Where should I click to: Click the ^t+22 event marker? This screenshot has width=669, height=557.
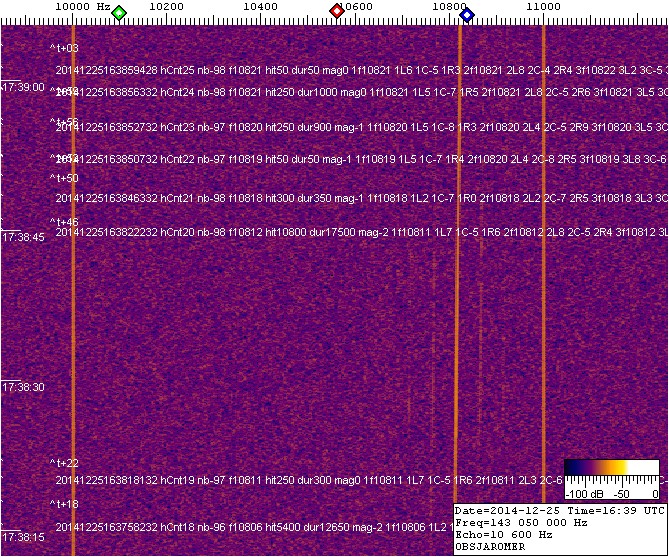[x=64, y=463]
